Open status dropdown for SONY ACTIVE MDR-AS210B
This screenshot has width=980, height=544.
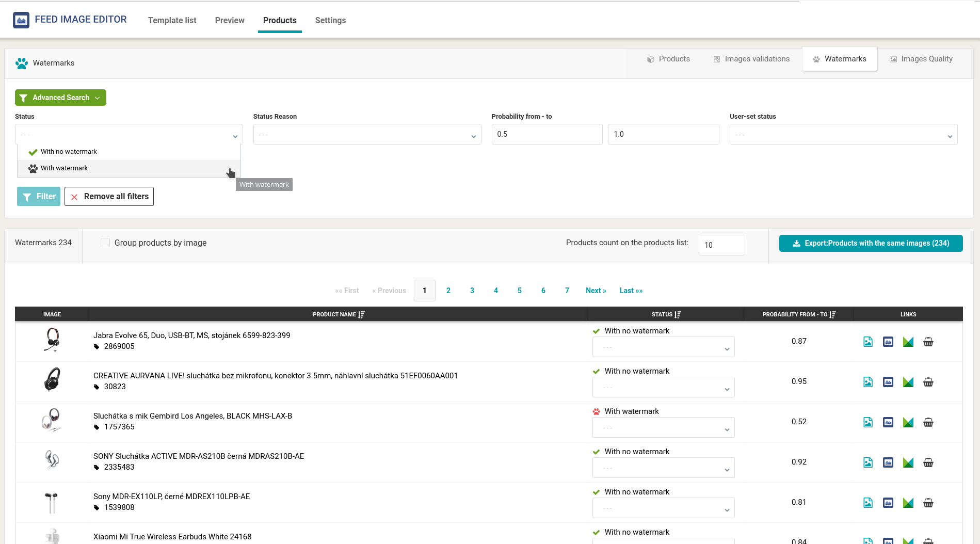663,468
